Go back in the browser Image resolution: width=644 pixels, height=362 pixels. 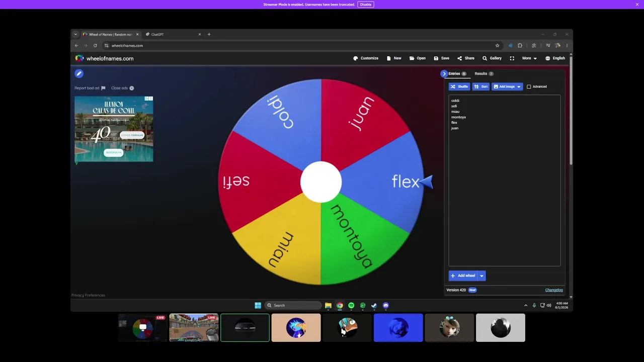[x=76, y=45]
